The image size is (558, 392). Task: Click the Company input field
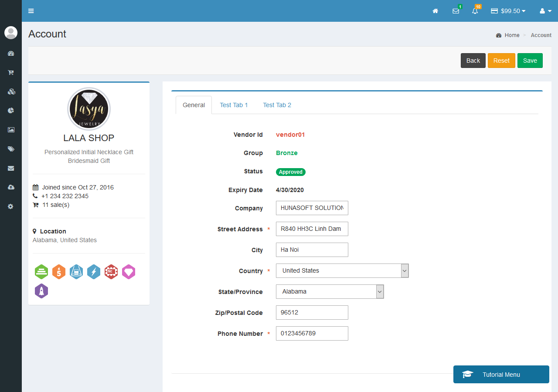click(312, 208)
